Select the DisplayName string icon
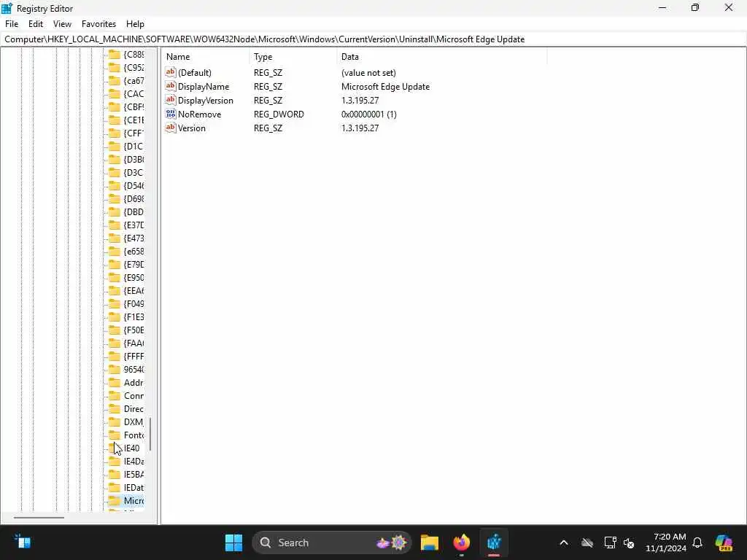The width and height of the screenshot is (747, 560). coord(171,86)
